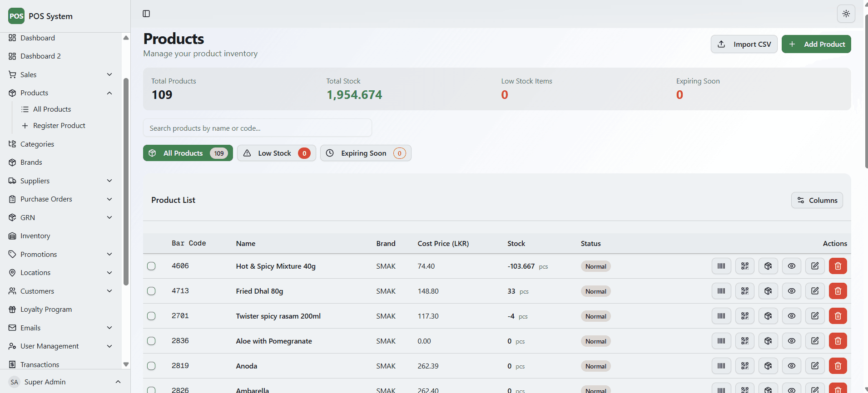View details of Hot & Spicy Mixture 40g

click(x=792, y=266)
